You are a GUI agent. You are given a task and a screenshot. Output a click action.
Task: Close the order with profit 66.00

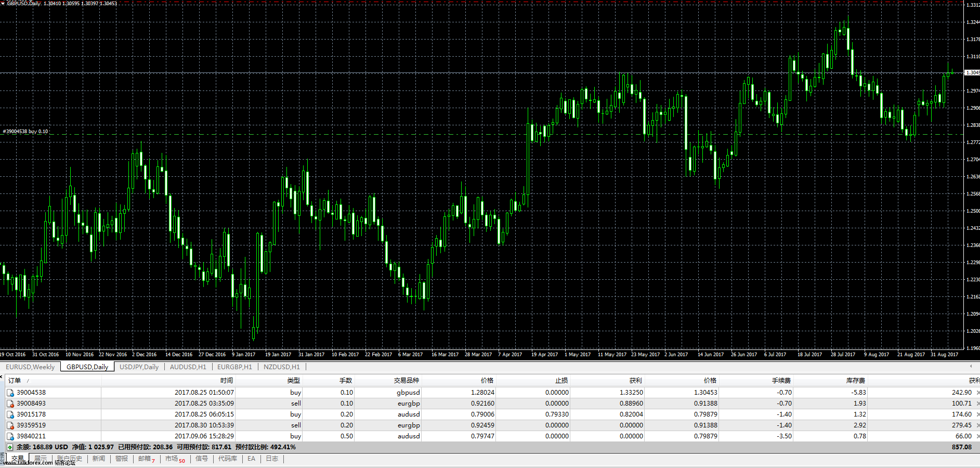[x=977, y=436]
